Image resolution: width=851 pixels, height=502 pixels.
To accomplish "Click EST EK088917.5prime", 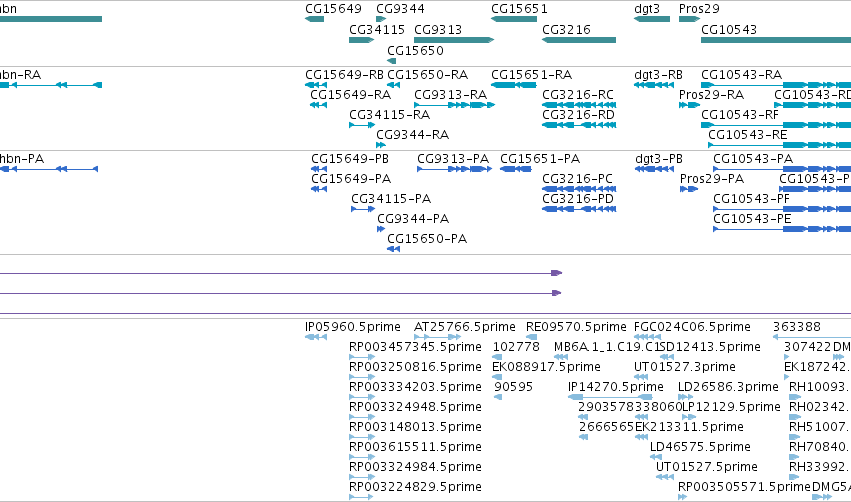I will point(546,367).
